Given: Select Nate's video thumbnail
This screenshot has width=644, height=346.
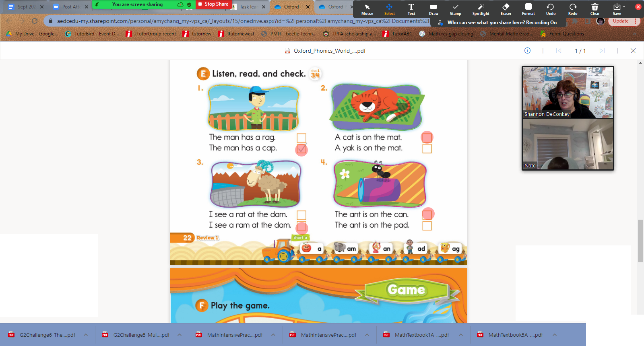Looking at the screenshot, I should [568, 144].
